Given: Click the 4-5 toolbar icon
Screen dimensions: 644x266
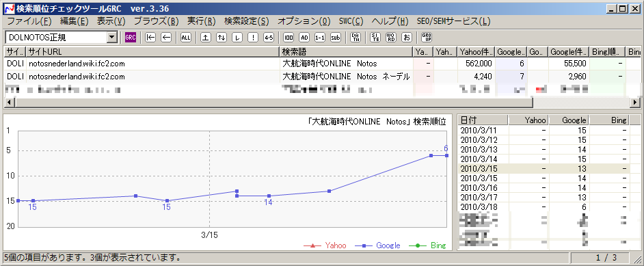Looking at the screenshot, I should click(269, 38).
